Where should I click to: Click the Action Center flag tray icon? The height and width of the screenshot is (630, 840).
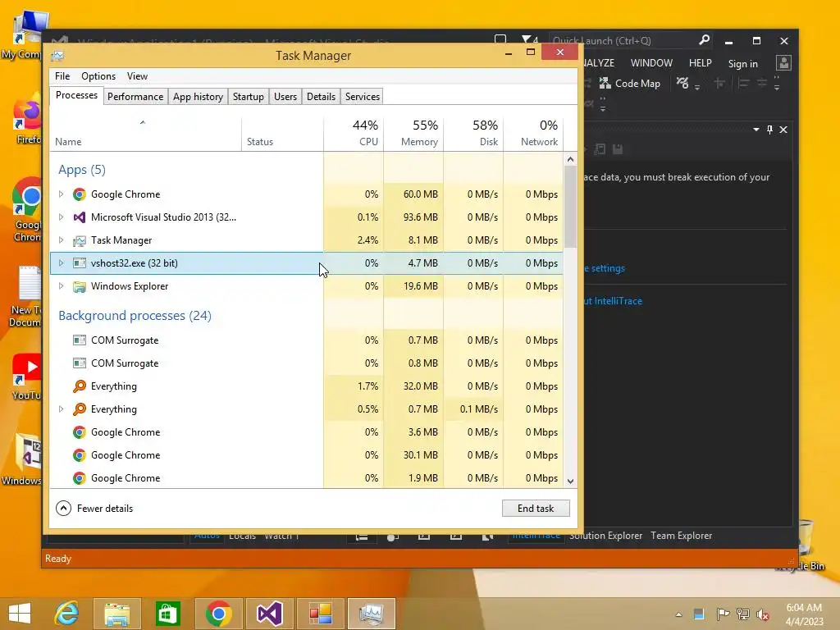pos(722,614)
